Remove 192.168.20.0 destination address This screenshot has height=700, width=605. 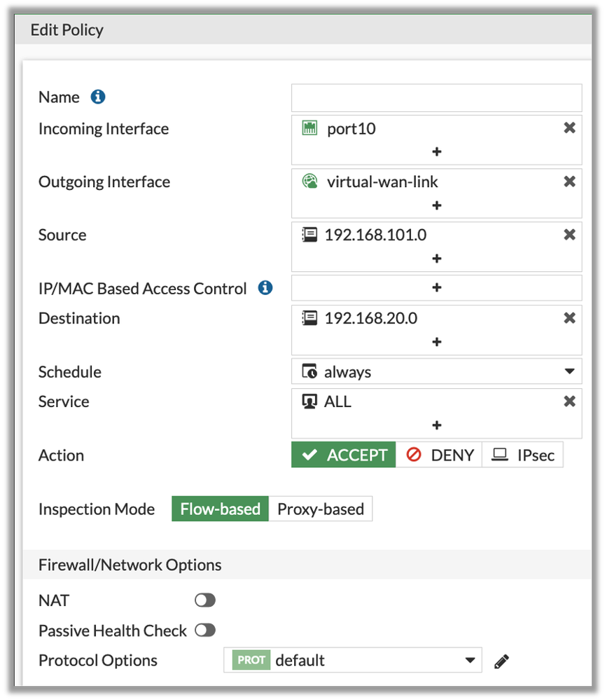point(569,318)
